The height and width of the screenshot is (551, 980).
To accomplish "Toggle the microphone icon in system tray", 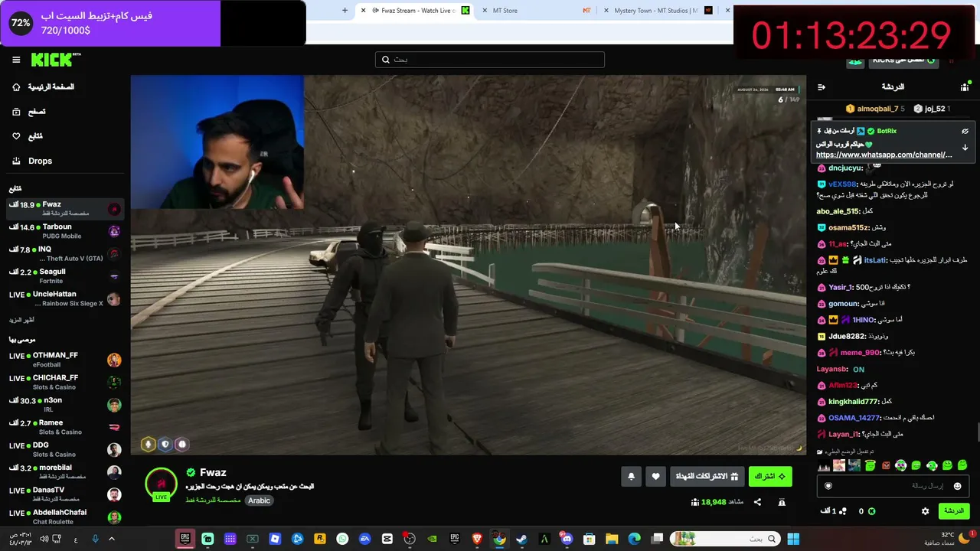I will tap(95, 540).
